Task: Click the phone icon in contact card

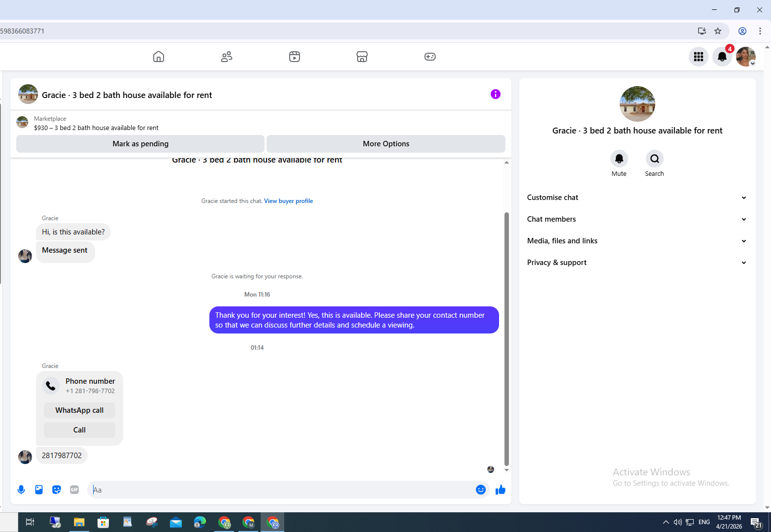Action: tap(51, 386)
